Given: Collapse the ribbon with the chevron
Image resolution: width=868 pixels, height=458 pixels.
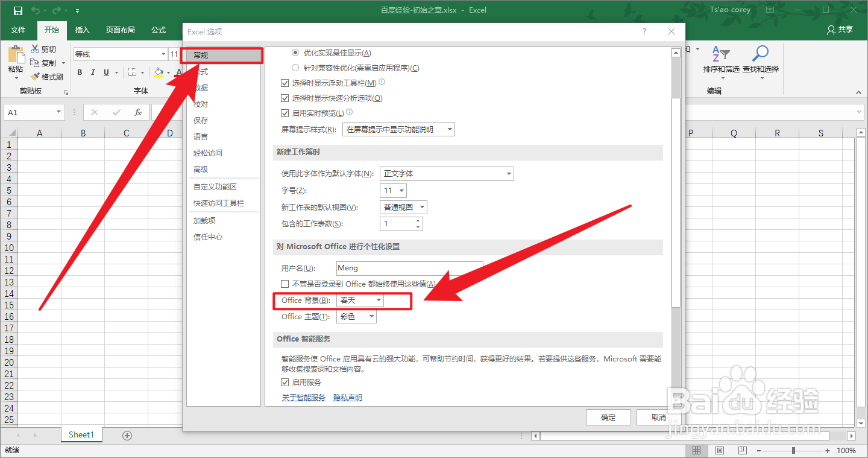Looking at the screenshot, I should click(x=858, y=92).
